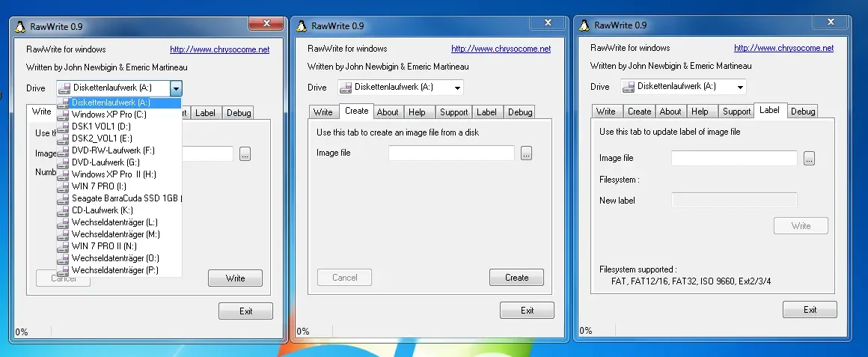Click Exit button in right window
868x357 pixels.
[810, 310]
